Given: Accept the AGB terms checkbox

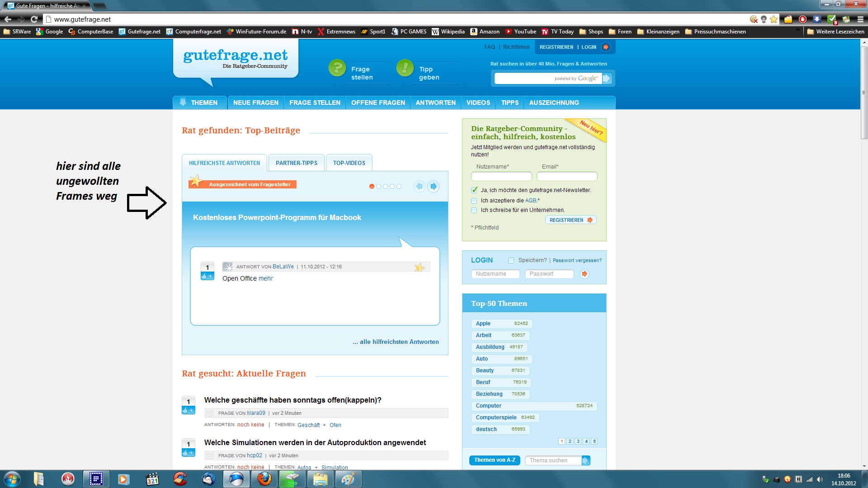Looking at the screenshot, I should 474,201.
